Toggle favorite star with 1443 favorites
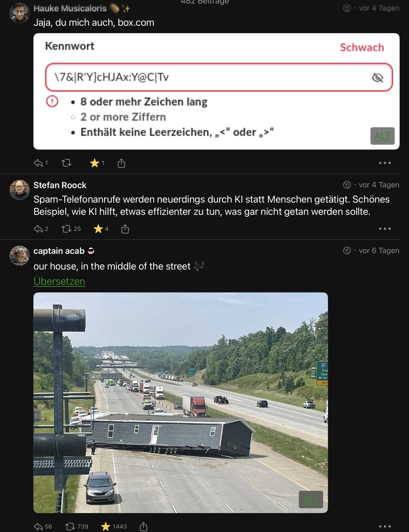This screenshot has width=409, height=532. 106,526
